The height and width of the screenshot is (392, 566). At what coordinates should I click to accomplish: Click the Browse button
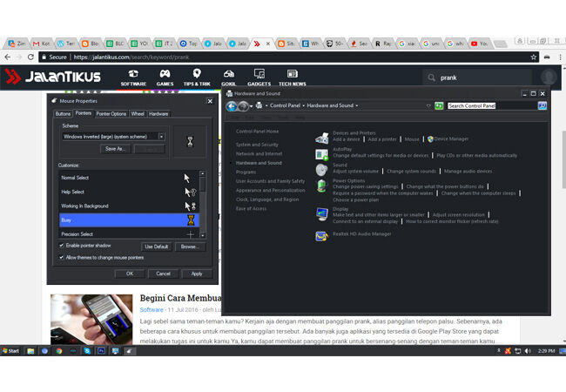coord(190,247)
